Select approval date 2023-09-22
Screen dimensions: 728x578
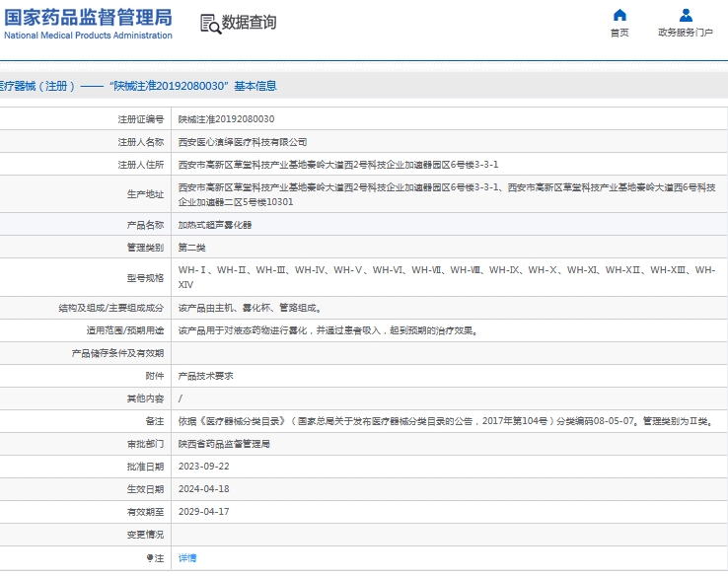click(x=204, y=467)
